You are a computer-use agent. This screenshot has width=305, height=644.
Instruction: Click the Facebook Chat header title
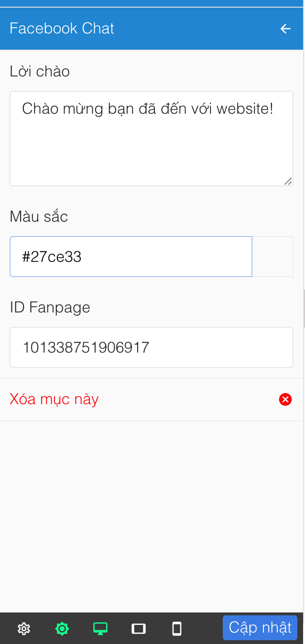(x=62, y=29)
